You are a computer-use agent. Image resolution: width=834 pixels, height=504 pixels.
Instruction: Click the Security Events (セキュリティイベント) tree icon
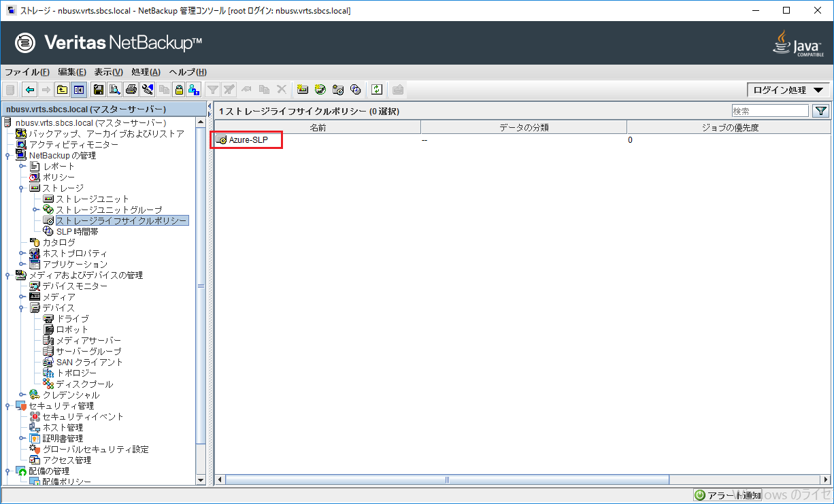coord(35,416)
